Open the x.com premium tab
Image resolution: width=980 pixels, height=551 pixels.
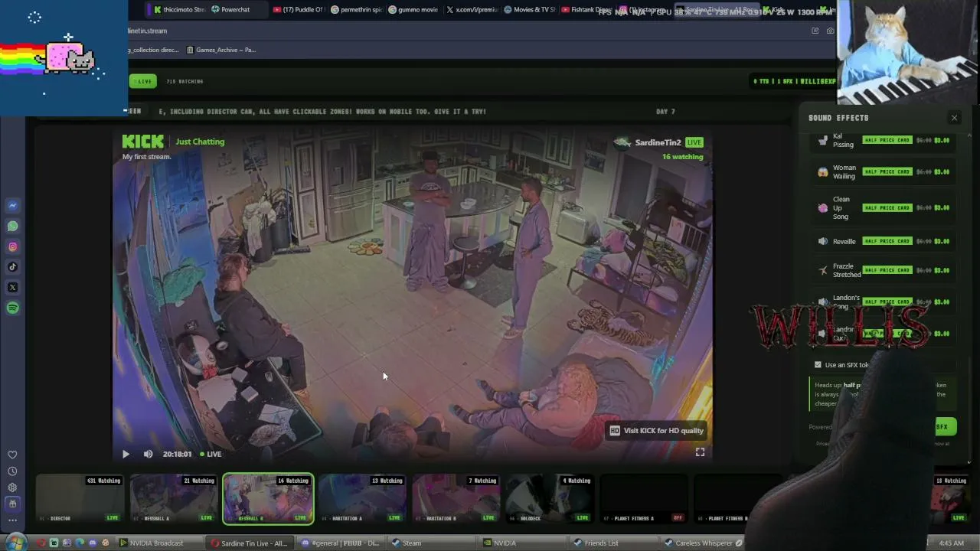click(472, 10)
